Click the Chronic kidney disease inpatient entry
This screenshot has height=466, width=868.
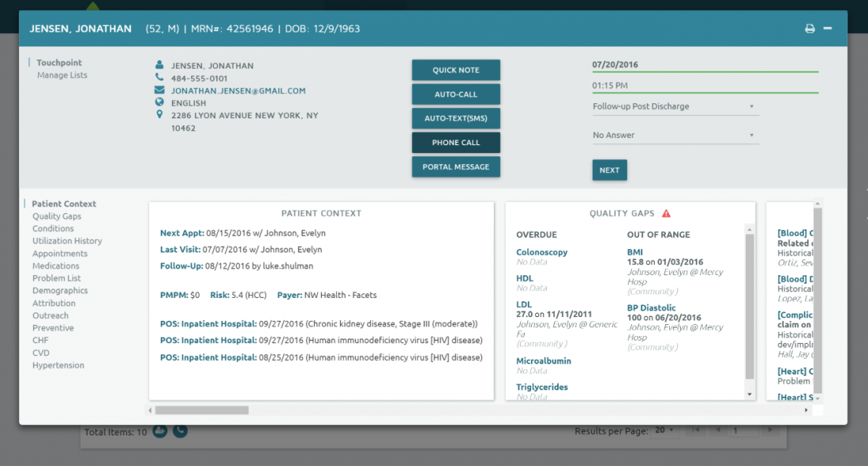[319, 324]
